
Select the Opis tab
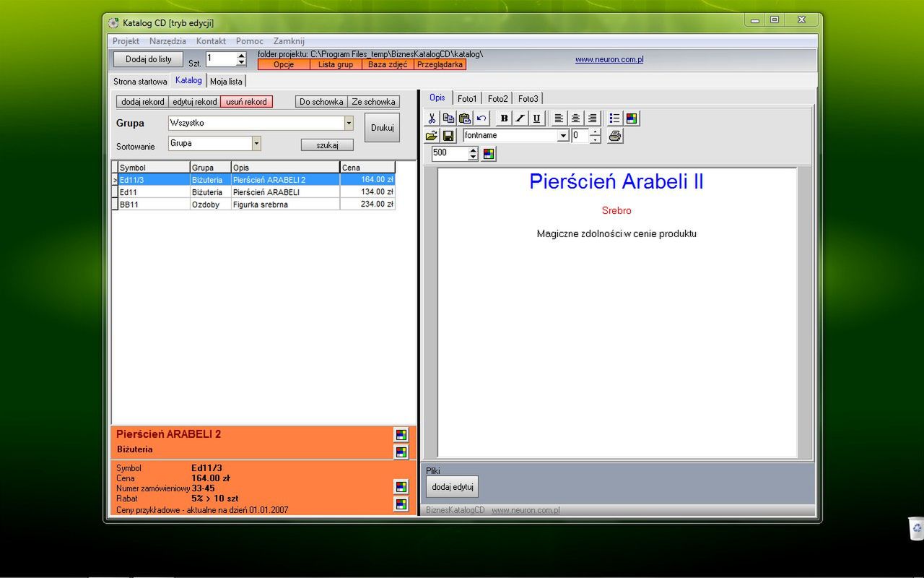click(437, 98)
